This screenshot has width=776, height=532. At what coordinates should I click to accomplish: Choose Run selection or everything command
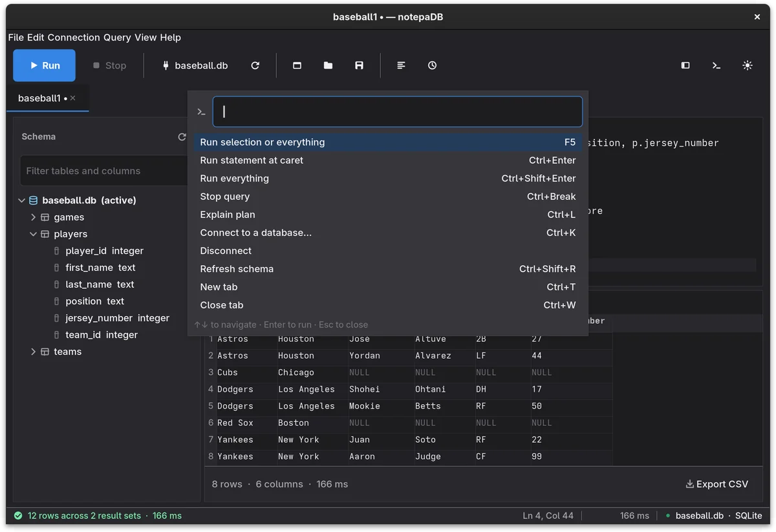pos(388,142)
